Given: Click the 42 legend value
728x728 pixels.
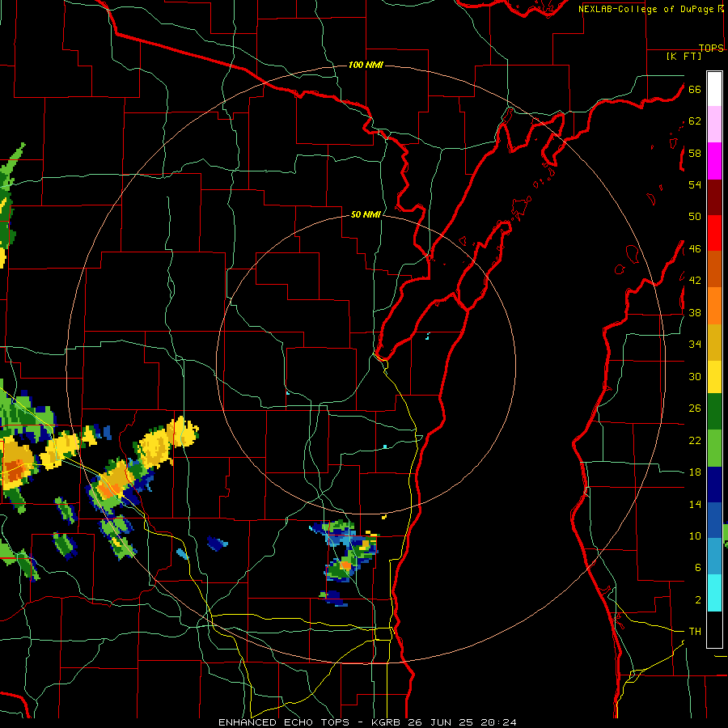Looking at the screenshot, I should [x=695, y=281].
